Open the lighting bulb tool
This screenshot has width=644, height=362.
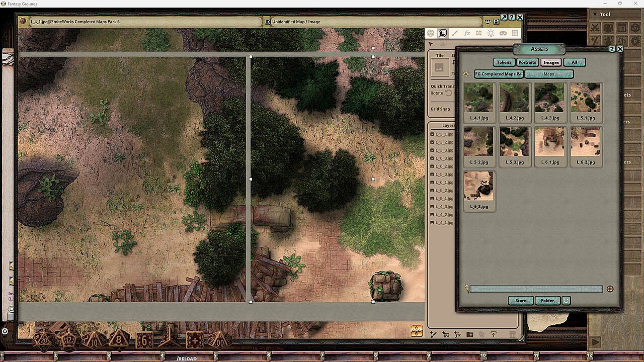491,33
